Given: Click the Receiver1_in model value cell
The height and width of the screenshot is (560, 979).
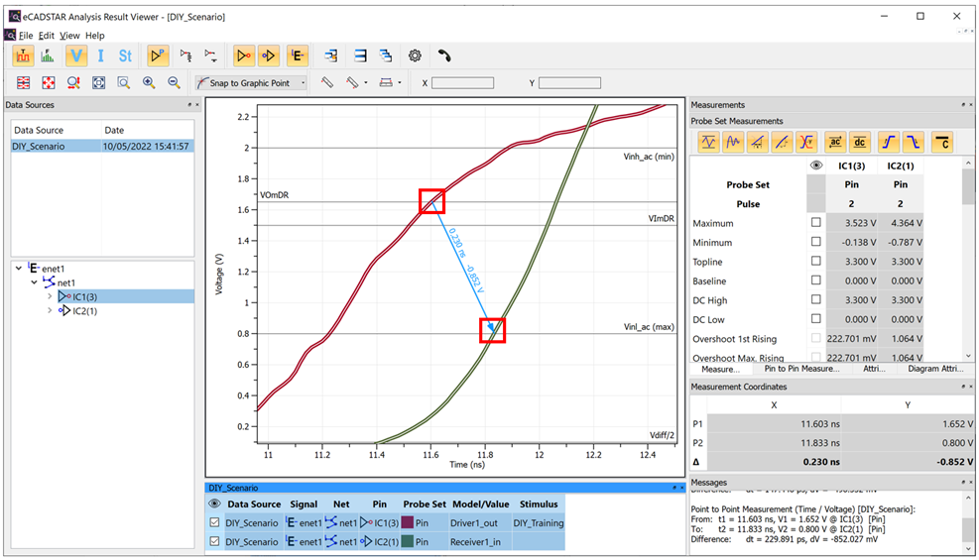Looking at the screenshot, I should click(x=479, y=541).
